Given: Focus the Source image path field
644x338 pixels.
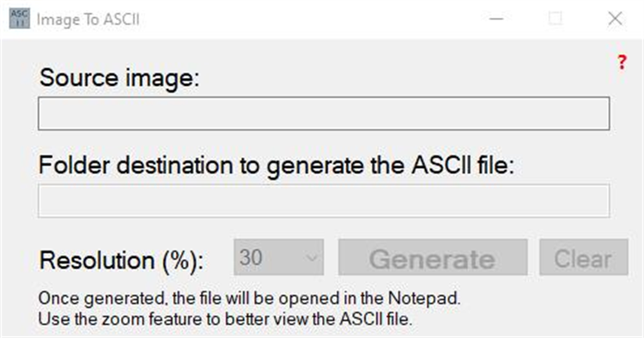Looking at the screenshot, I should pos(324,113).
